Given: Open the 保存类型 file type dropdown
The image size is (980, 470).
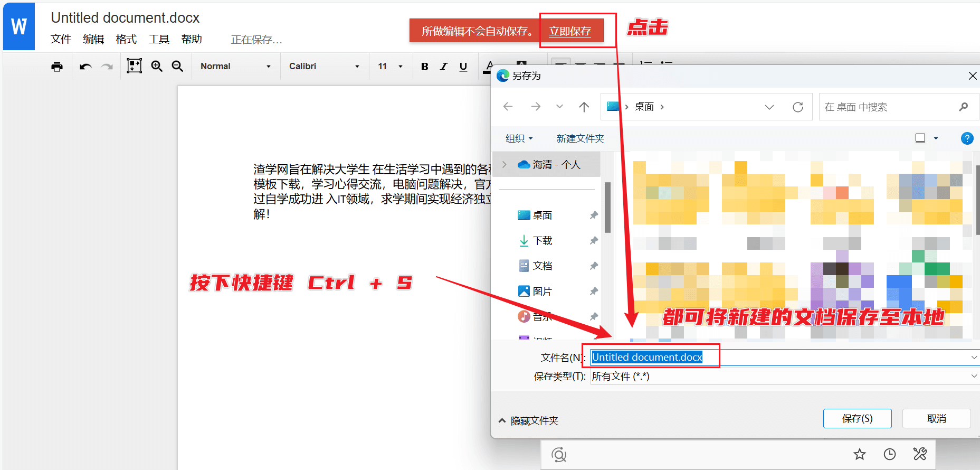Looking at the screenshot, I should [784, 376].
